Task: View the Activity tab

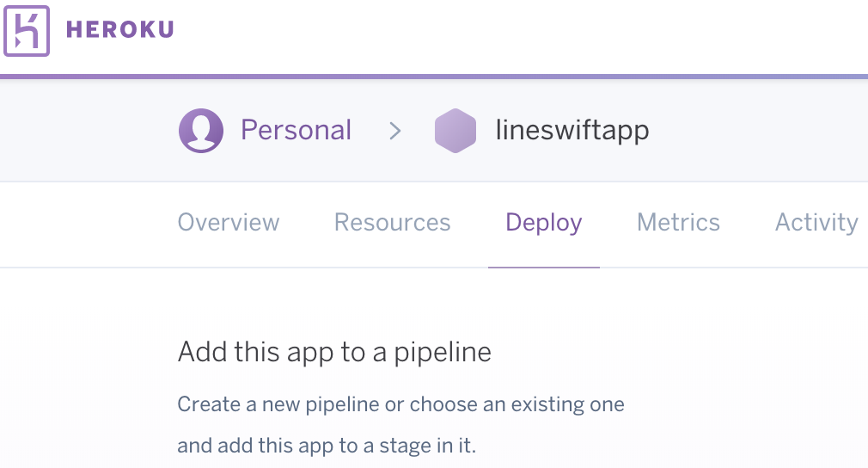Action: [816, 223]
